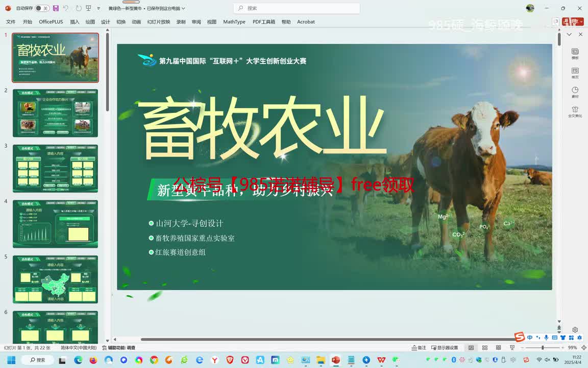
Task: Open the 模板 templates icon in side pane
Action: [575, 54]
